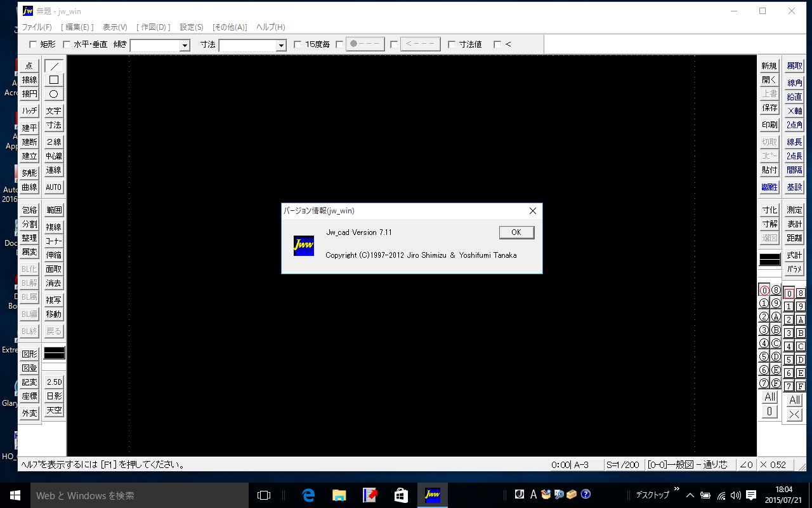Enable the 矩形 checkbox
Screen dimensions: 812x508
coord(34,44)
